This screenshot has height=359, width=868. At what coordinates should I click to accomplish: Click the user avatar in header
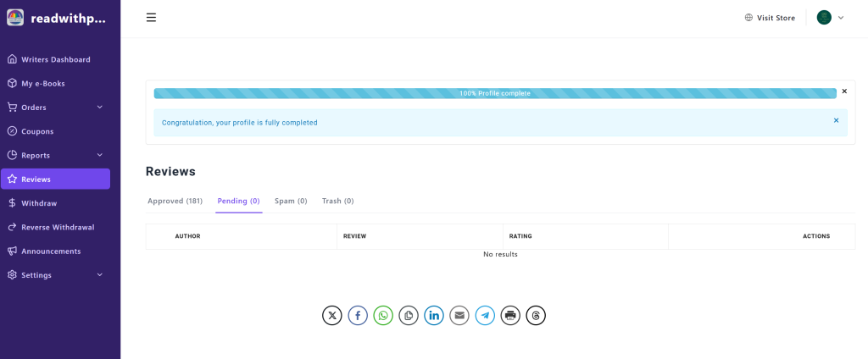(824, 17)
